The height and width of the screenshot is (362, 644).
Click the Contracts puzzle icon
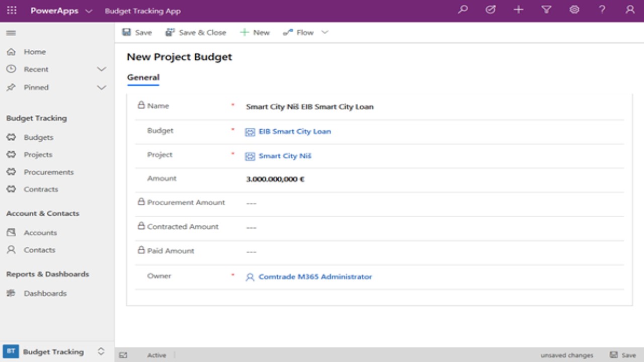(11, 189)
